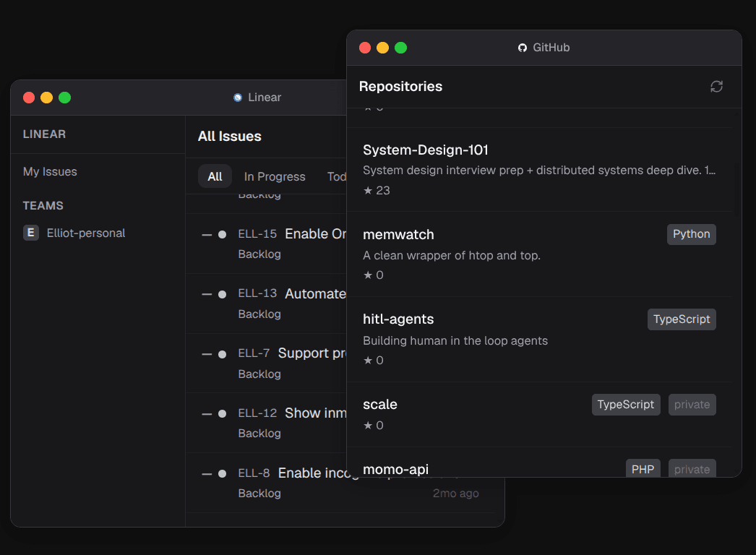Click the priority dash icon of ELL-7
The height and width of the screenshot is (555, 756).
(x=207, y=354)
